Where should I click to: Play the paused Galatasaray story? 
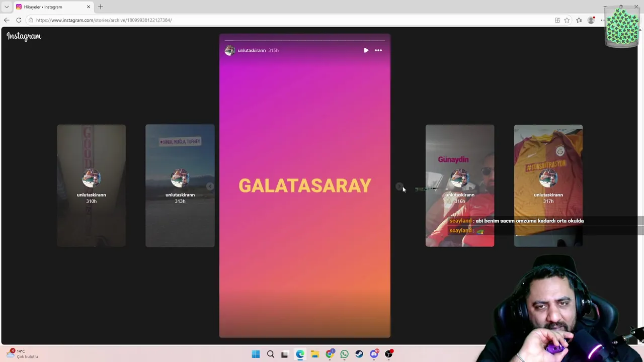(366, 50)
